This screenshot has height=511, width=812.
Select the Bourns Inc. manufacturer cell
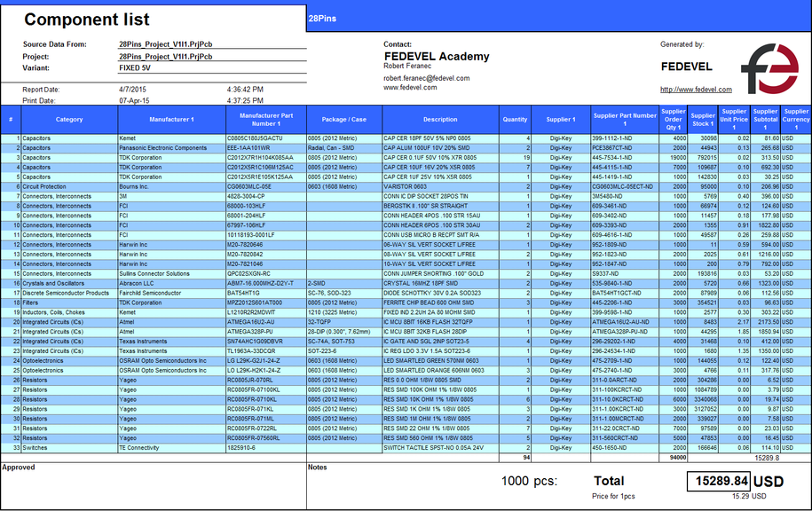(x=172, y=187)
